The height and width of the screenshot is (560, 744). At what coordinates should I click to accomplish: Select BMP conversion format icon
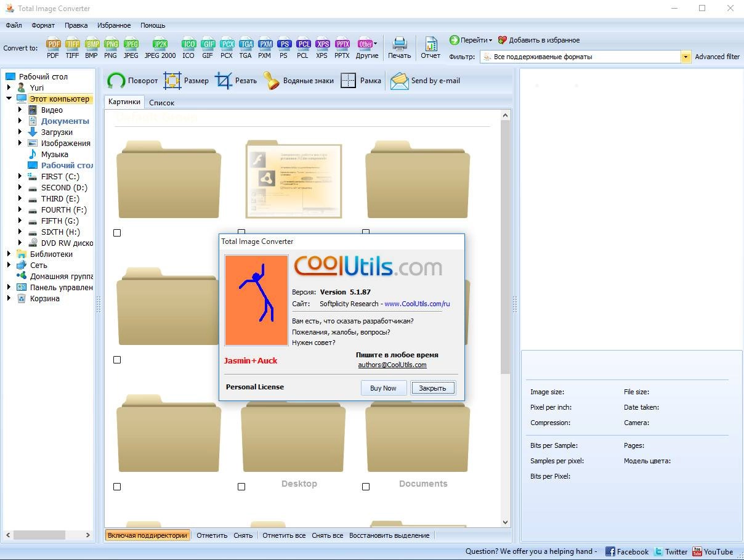tap(91, 48)
